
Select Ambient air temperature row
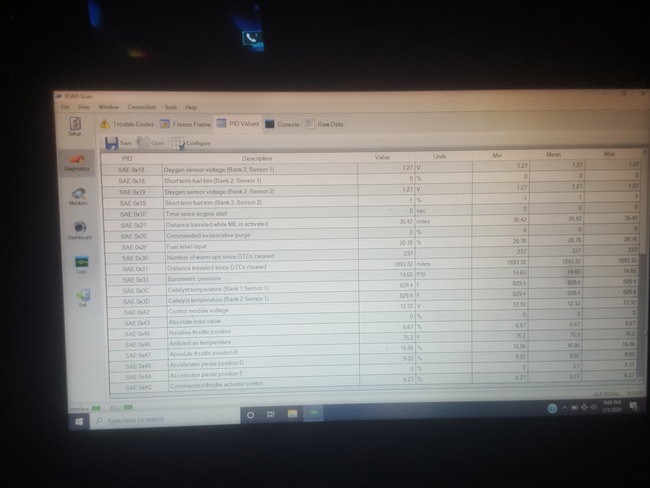[x=374, y=340]
